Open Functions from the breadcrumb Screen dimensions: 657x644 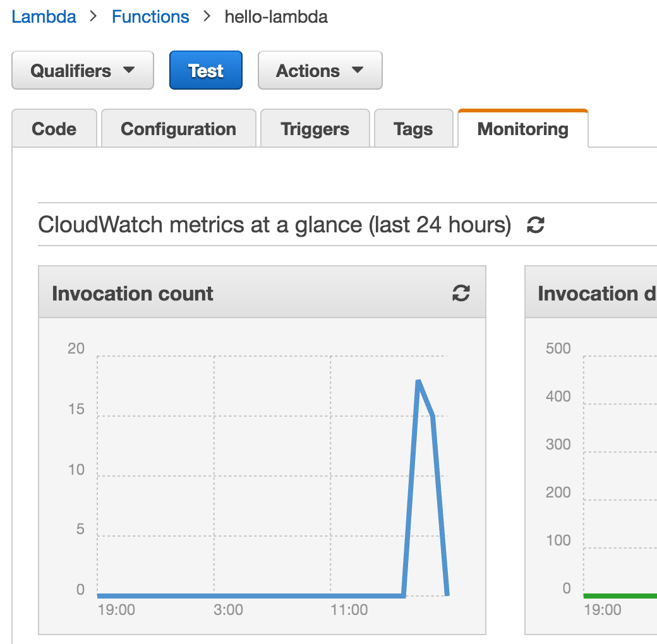tap(150, 16)
